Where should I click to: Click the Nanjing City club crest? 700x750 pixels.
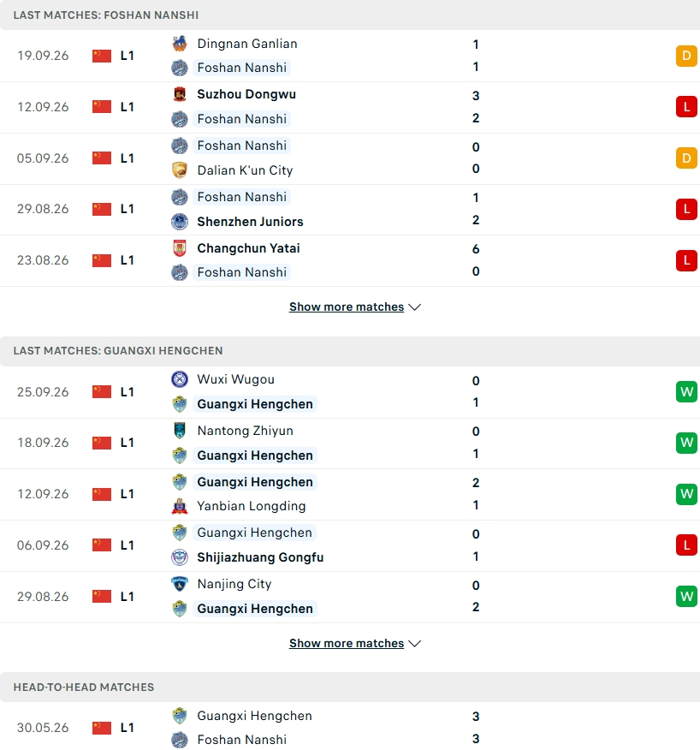tap(180, 584)
